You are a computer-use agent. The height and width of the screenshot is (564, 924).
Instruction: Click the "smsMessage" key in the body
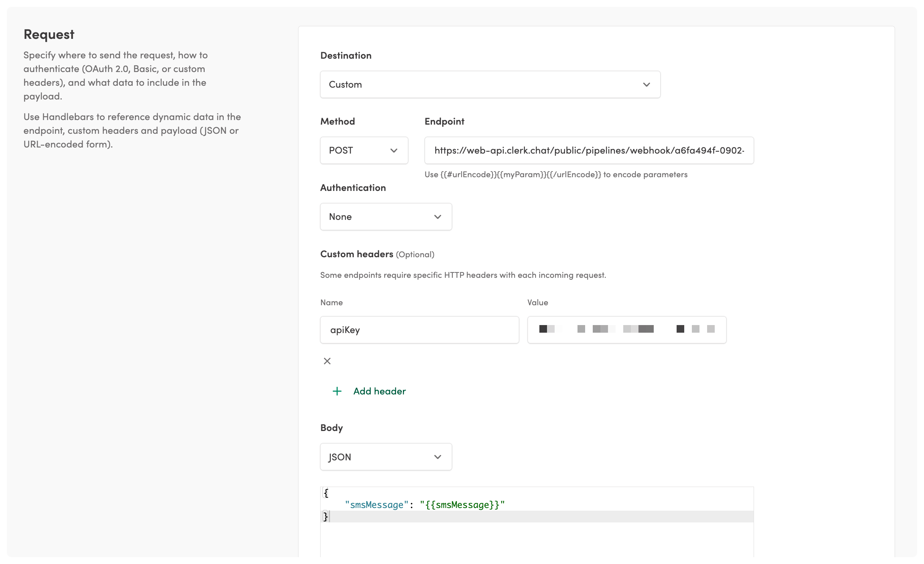tap(377, 505)
